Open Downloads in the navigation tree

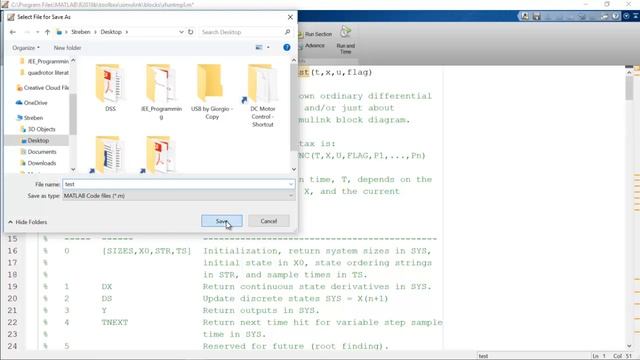click(x=38, y=163)
